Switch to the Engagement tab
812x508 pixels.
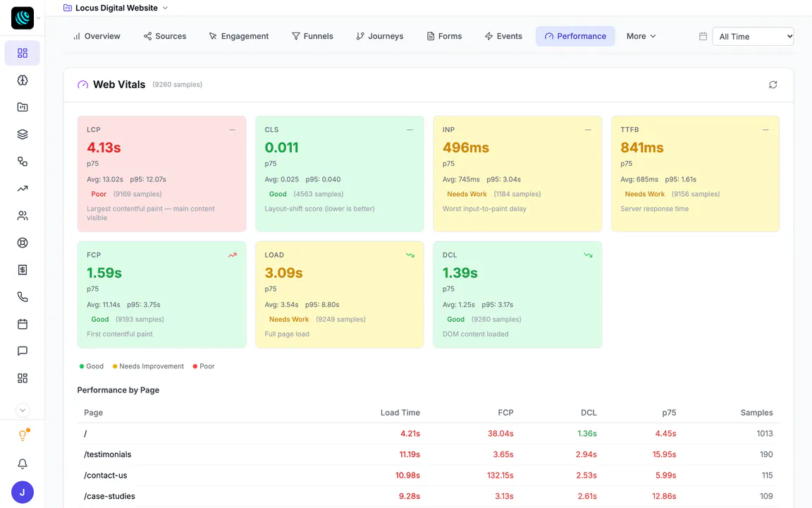(x=239, y=36)
